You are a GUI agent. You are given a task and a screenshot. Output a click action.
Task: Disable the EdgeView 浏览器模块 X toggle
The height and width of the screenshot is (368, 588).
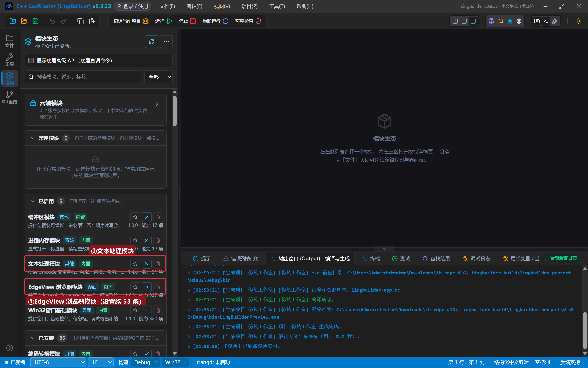pos(147,287)
